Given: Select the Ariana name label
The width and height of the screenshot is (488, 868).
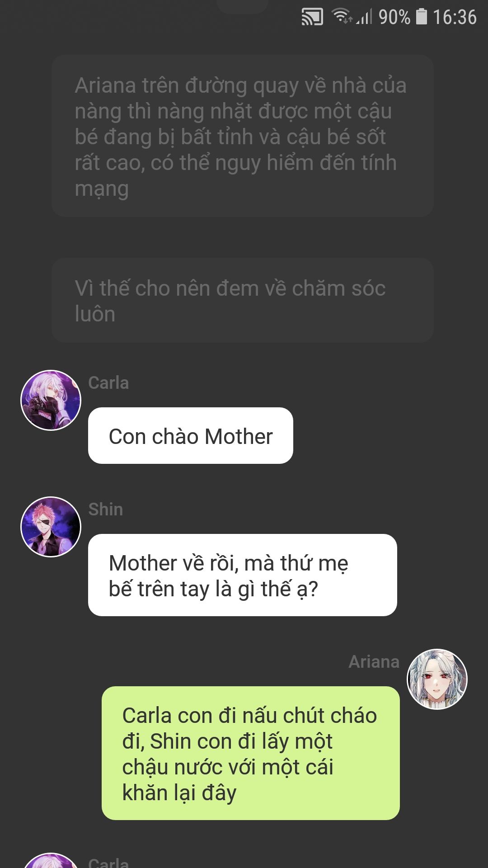Looking at the screenshot, I should (374, 662).
